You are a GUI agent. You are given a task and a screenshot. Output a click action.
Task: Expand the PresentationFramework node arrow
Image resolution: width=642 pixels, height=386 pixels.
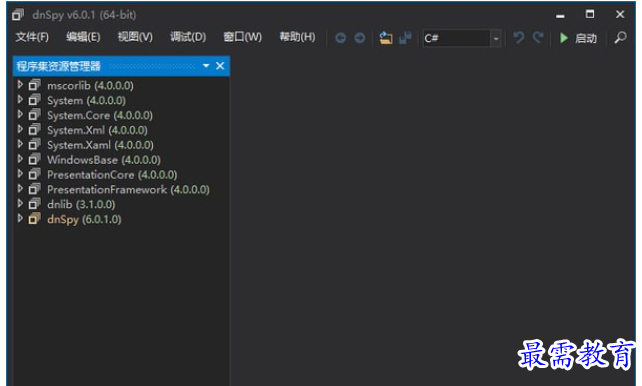click(20, 188)
